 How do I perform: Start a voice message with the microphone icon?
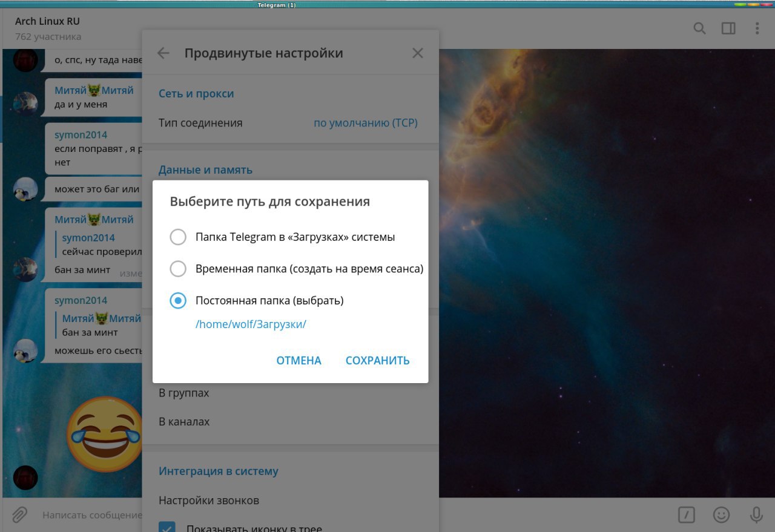tap(756, 515)
